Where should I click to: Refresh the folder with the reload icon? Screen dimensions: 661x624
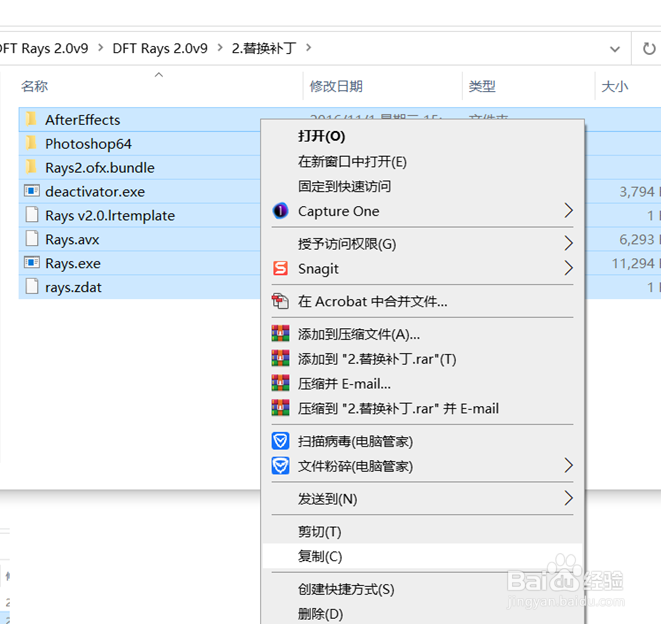(x=649, y=48)
